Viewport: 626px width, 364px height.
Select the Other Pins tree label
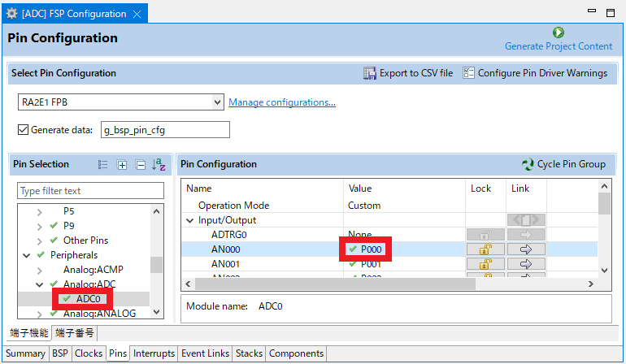coord(85,240)
